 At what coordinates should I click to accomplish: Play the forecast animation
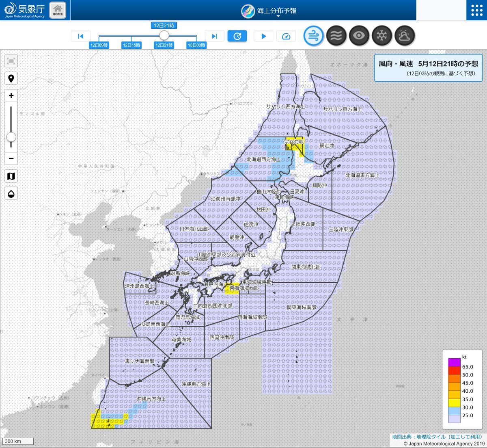263,36
